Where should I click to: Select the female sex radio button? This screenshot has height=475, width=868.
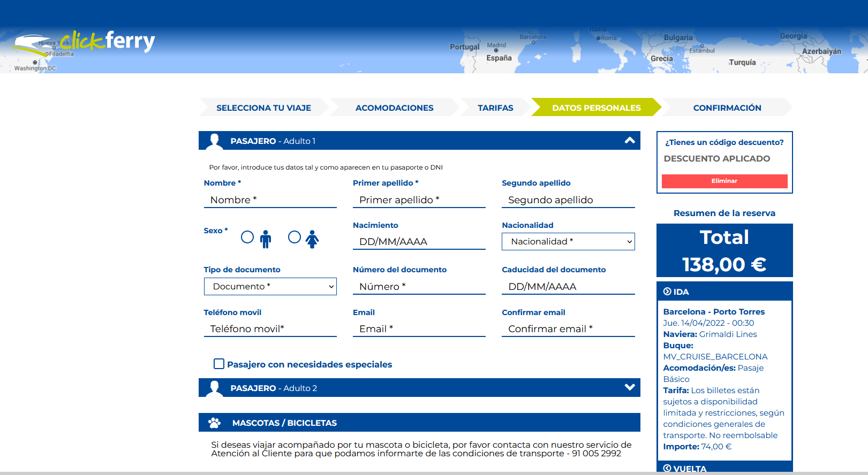click(295, 237)
